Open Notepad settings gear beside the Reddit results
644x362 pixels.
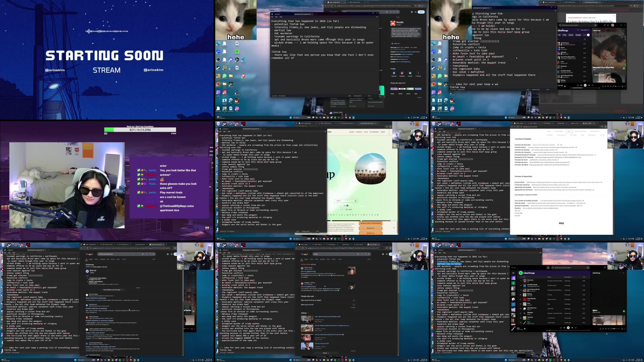377,17
